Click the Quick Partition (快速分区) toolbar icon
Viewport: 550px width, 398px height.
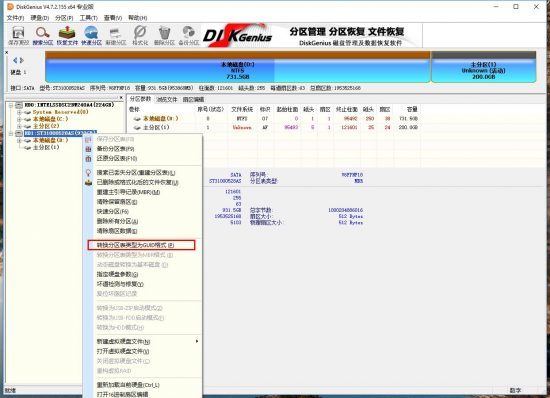click(x=91, y=36)
